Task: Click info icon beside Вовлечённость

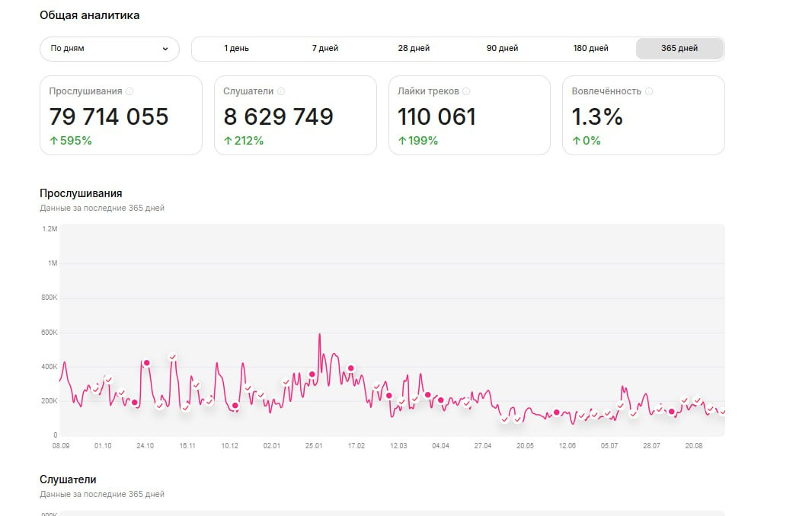Action: 649,91
